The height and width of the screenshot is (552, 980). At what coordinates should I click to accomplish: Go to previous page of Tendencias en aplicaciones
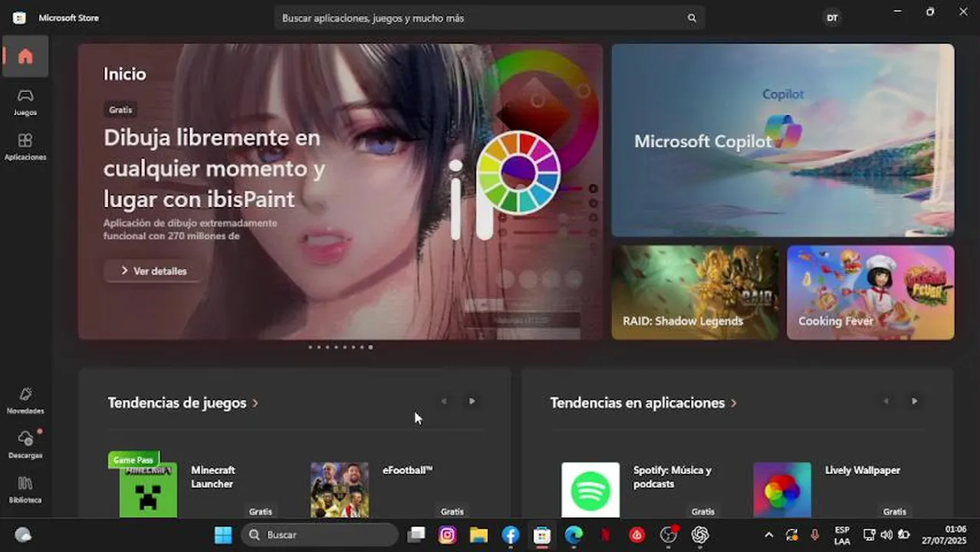point(886,401)
